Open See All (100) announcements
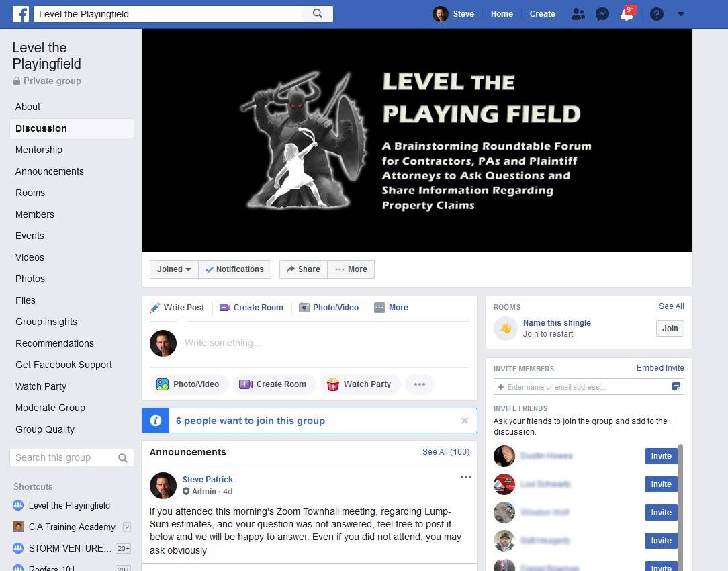Viewport: 728px width, 571px height. pyautogui.click(x=446, y=451)
